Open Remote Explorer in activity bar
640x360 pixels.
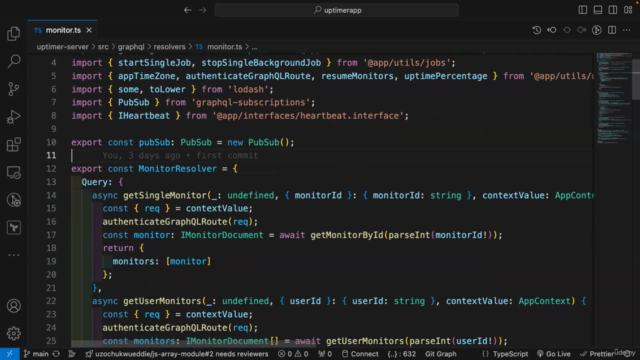[x=13, y=172]
